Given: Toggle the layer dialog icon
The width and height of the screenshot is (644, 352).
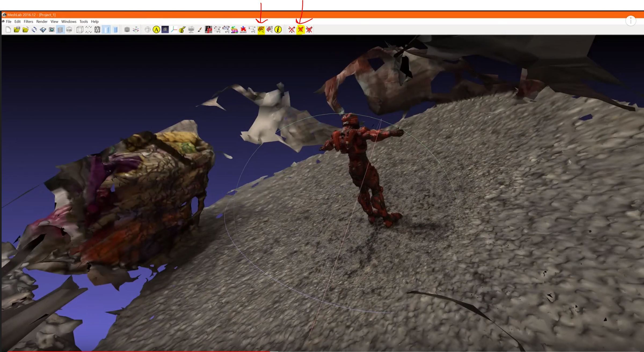Looking at the screenshot, I should click(60, 30).
